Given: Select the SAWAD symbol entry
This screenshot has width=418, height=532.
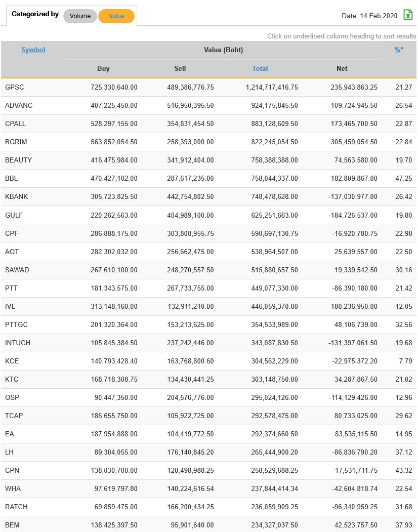Looking at the screenshot, I should (17, 270).
